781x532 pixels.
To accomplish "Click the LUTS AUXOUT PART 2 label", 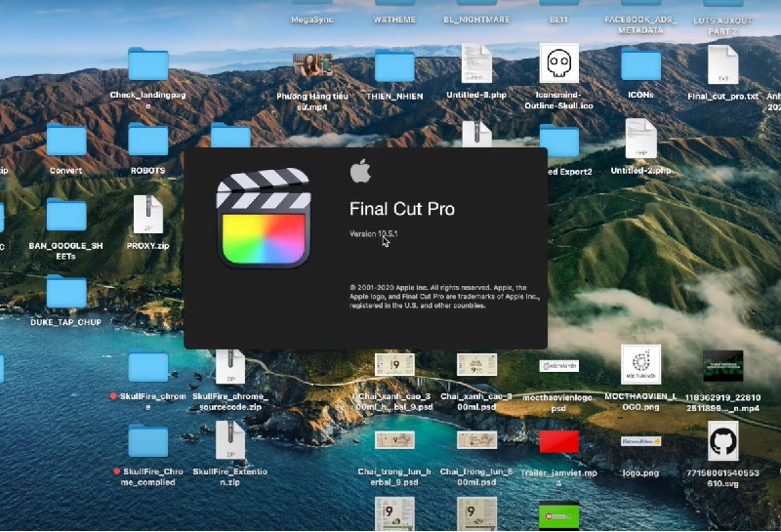I will pyautogui.click(x=722, y=26).
